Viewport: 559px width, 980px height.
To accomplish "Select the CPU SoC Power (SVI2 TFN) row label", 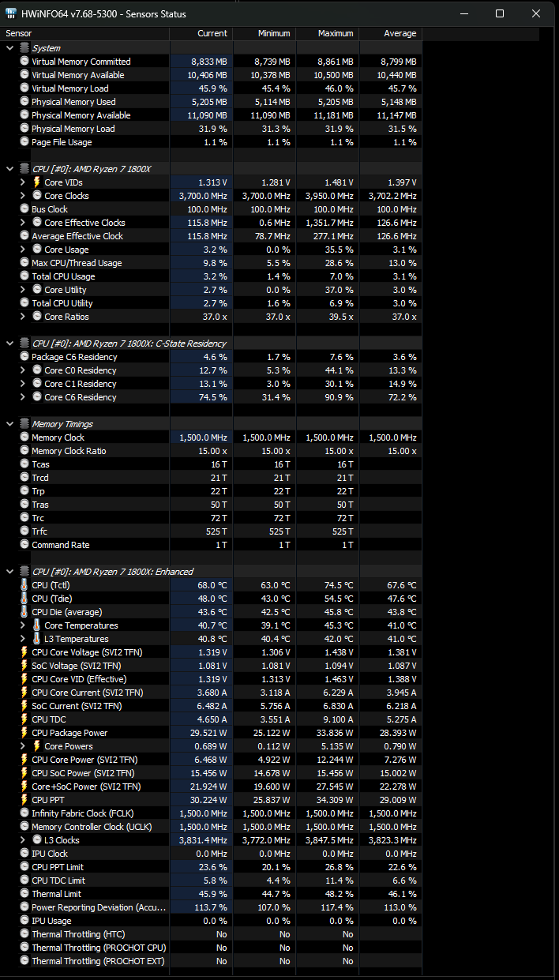I will (x=83, y=773).
